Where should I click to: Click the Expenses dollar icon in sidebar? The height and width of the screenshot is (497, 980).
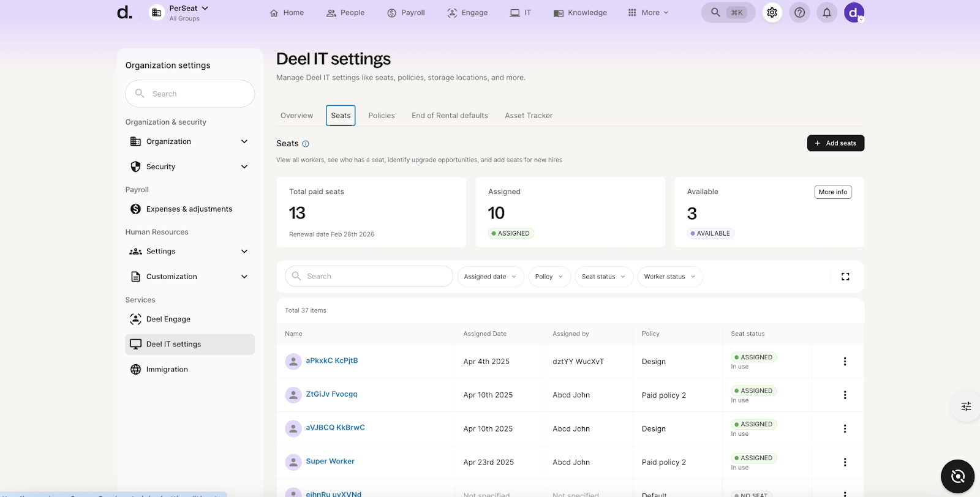[136, 209]
